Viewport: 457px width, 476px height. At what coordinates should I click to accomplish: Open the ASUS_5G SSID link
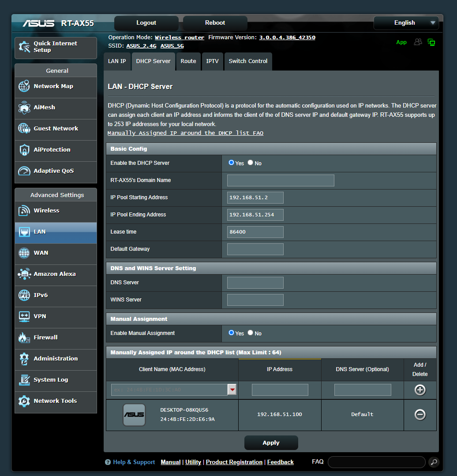pos(172,46)
